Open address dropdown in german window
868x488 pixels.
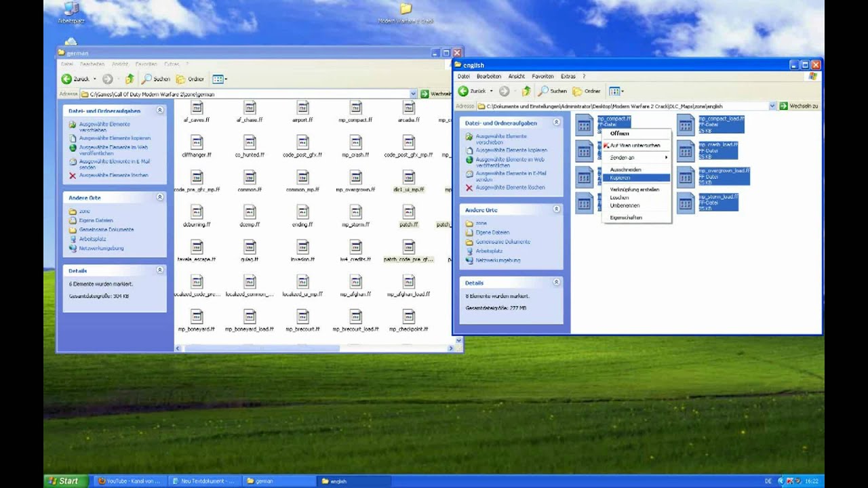(x=413, y=94)
